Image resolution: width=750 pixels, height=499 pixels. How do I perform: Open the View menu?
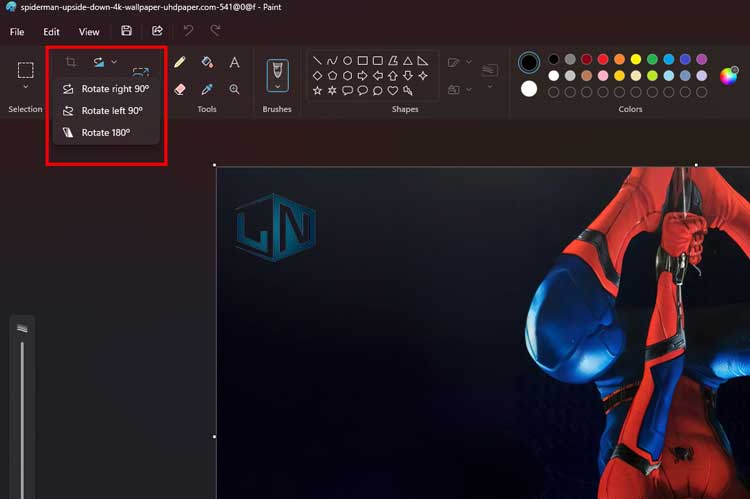click(89, 32)
